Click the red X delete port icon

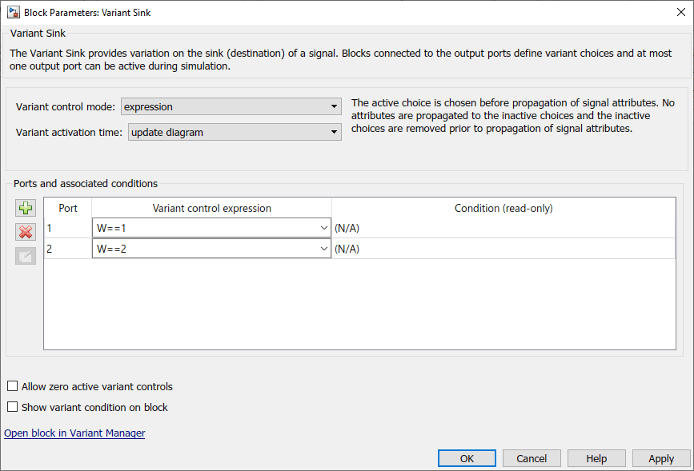(25, 232)
